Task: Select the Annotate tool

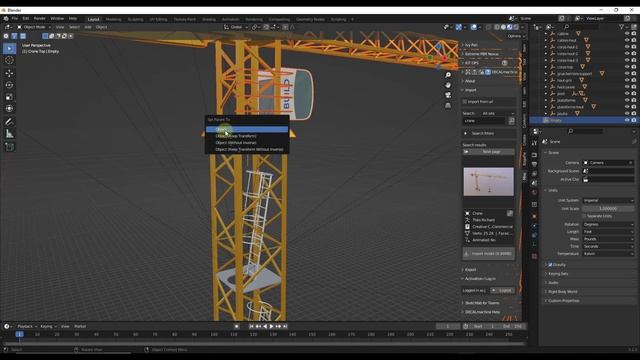Action: pyautogui.click(x=9, y=122)
